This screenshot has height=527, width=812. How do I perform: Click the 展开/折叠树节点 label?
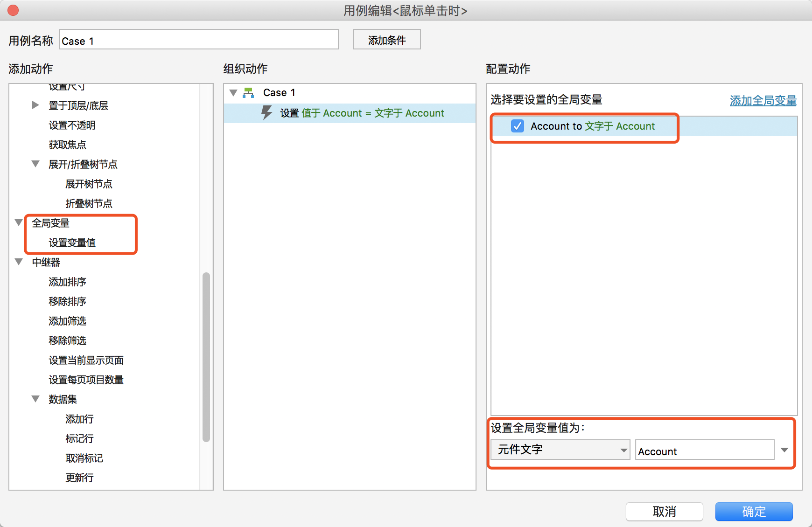[83, 164]
